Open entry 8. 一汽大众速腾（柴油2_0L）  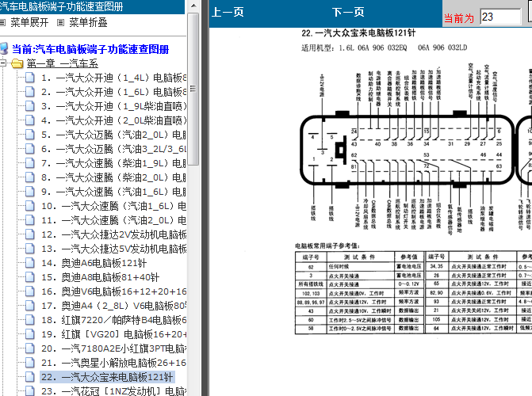tap(113, 177)
